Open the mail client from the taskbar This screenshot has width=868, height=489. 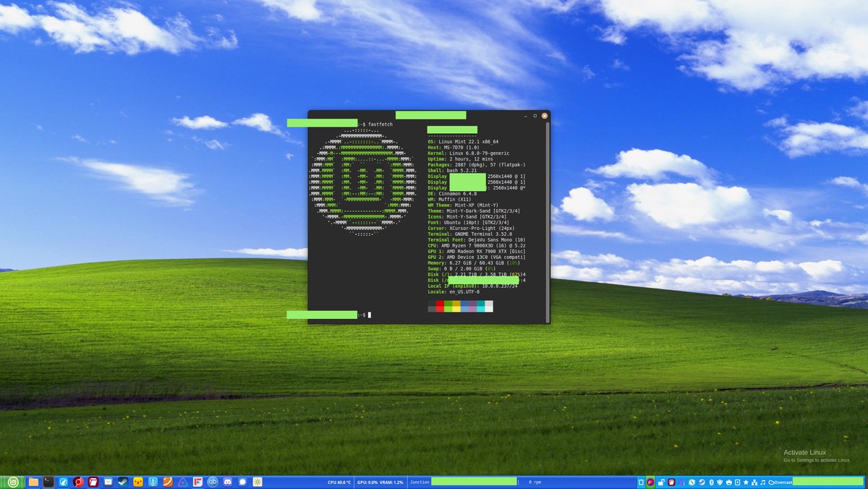pos(107,482)
